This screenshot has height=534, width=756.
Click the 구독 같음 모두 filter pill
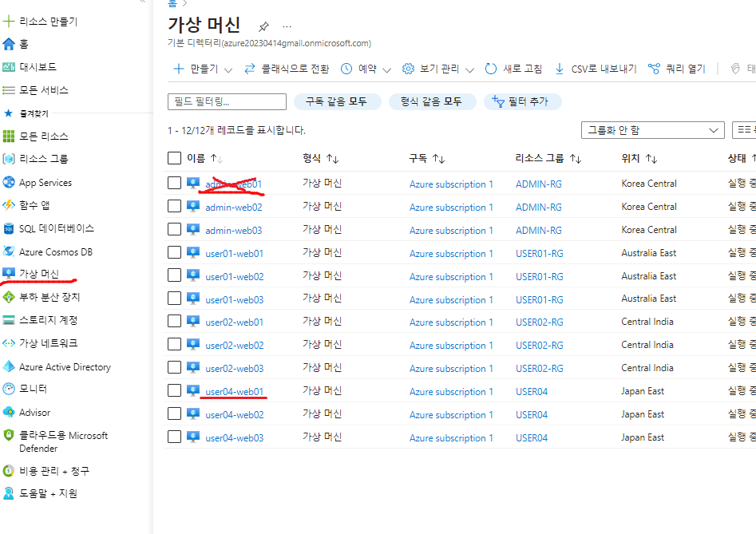pyautogui.click(x=337, y=101)
